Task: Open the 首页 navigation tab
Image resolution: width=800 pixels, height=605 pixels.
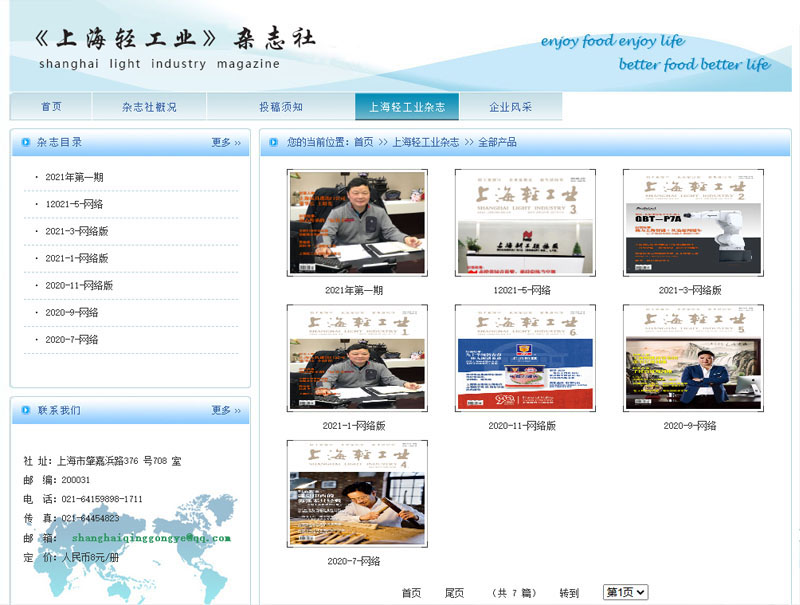Action: click(51, 107)
